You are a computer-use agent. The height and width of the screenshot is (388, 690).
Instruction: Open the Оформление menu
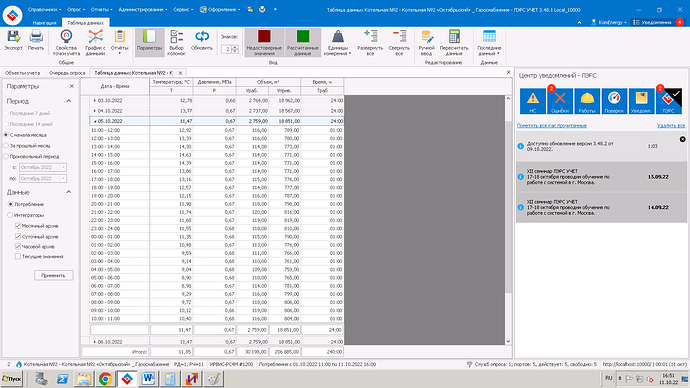tap(220, 9)
